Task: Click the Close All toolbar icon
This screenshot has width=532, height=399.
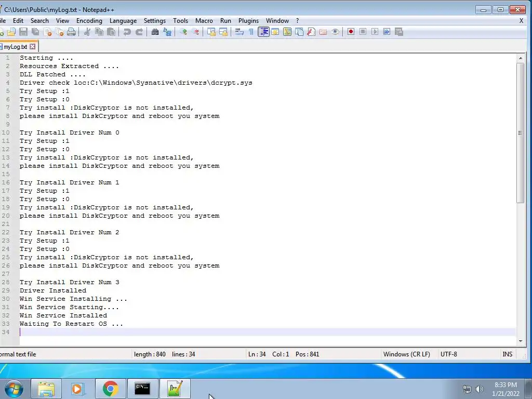Action: (x=59, y=32)
